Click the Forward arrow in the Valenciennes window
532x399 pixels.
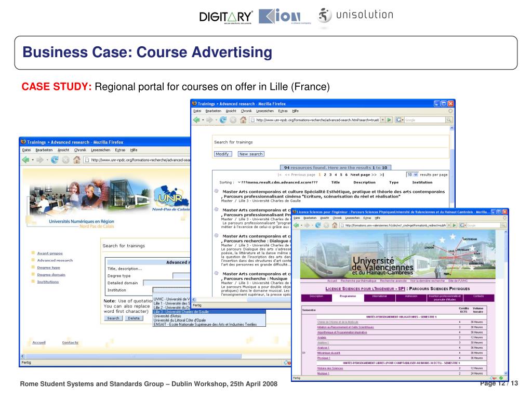click(x=307, y=225)
